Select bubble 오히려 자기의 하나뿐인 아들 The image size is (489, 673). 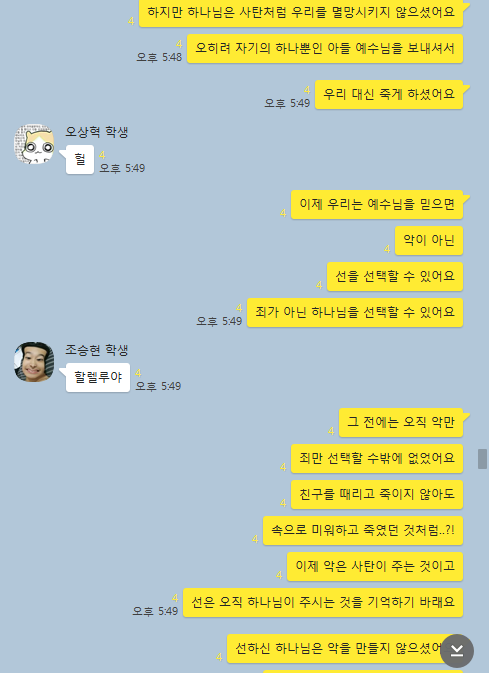[325, 49]
